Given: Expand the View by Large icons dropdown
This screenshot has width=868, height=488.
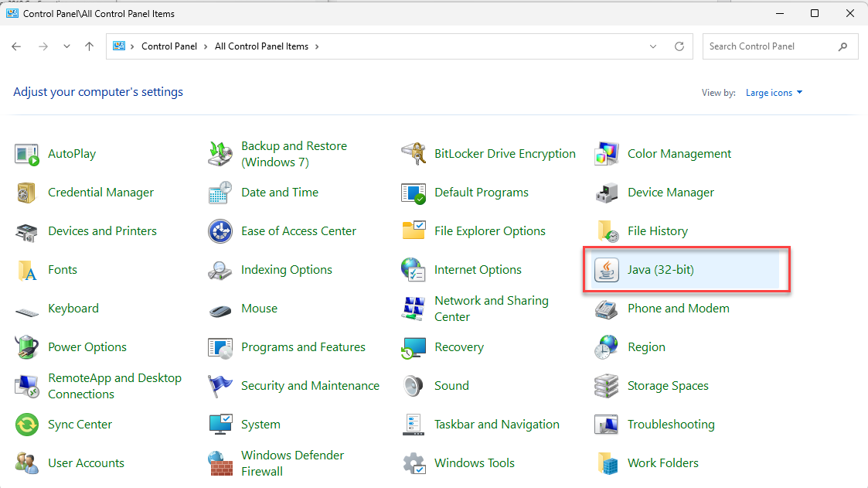Looking at the screenshot, I should pos(774,93).
